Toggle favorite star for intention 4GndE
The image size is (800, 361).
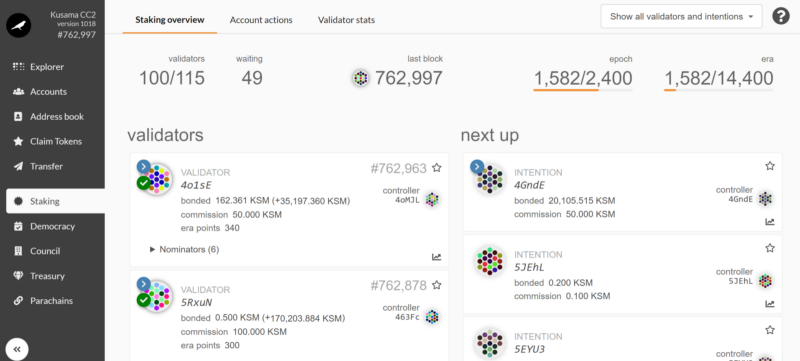click(x=770, y=166)
